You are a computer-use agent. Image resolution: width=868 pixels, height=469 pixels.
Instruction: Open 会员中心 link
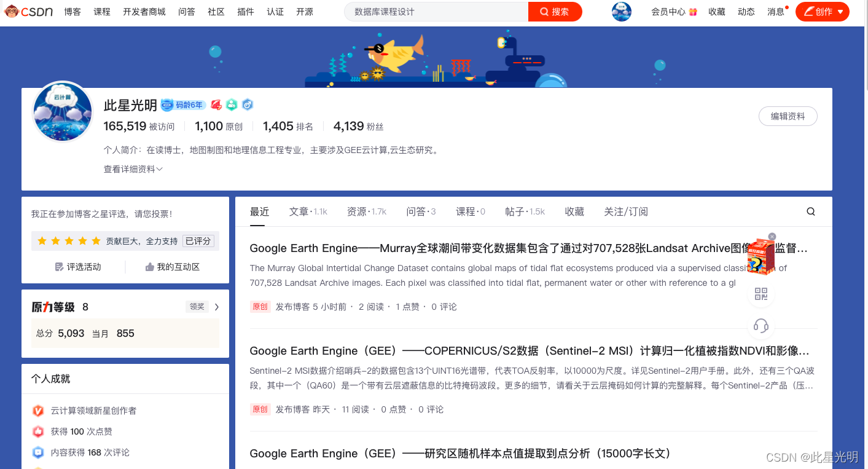[x=668, y=12]
